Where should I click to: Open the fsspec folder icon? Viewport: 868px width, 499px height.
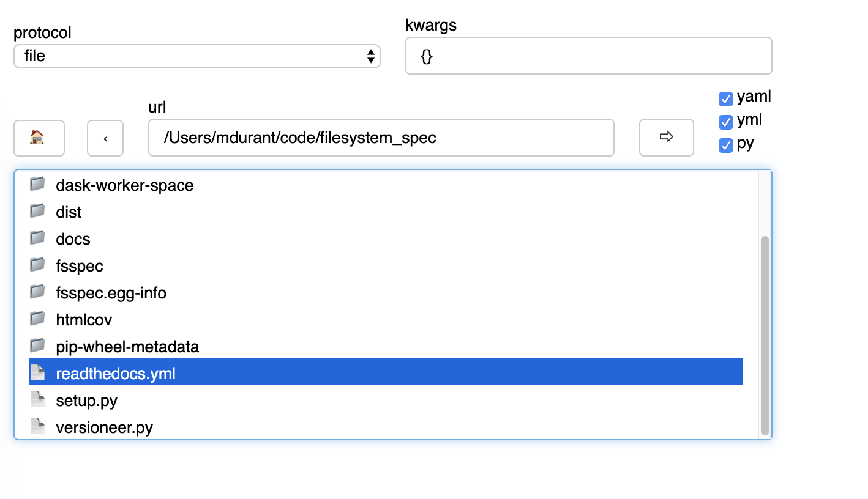pos(37,265)
